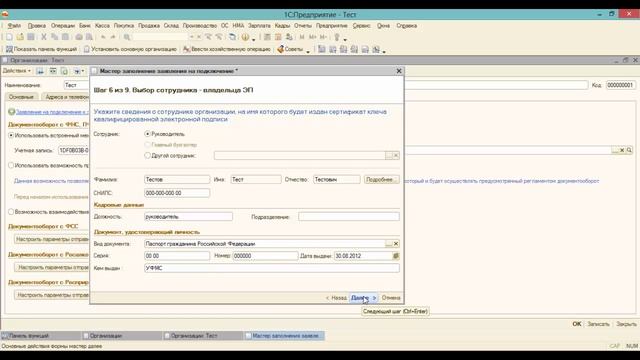This screenshot has width=640, height=360.
Task: Switch to the Основные tab
Action: pos(21,97)
